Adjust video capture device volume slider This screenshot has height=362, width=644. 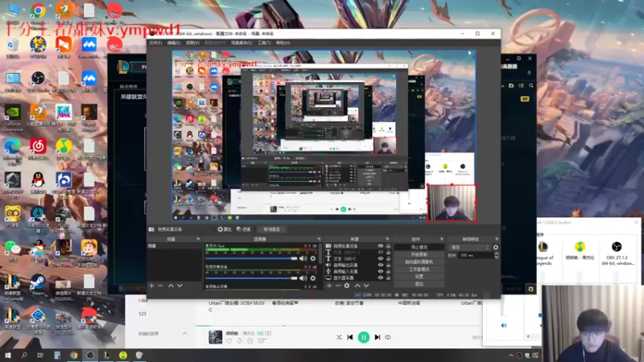pos(251,278)
